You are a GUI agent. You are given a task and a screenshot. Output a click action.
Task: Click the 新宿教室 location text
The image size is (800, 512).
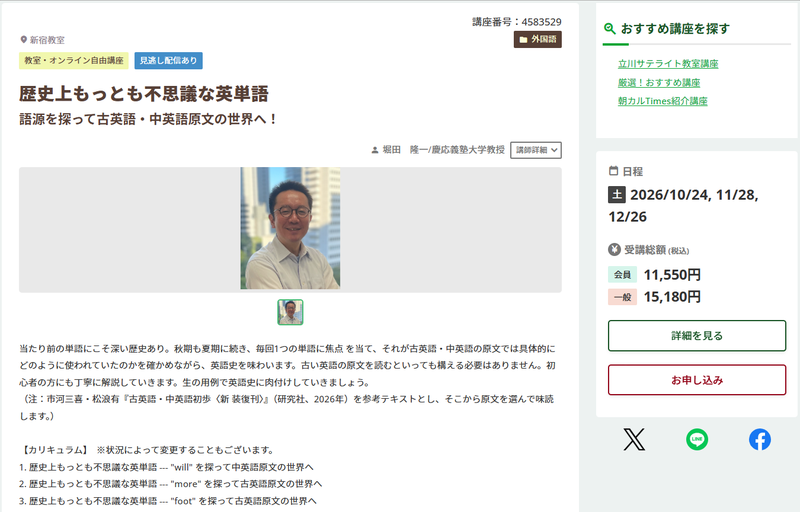[x=47, y=40]
